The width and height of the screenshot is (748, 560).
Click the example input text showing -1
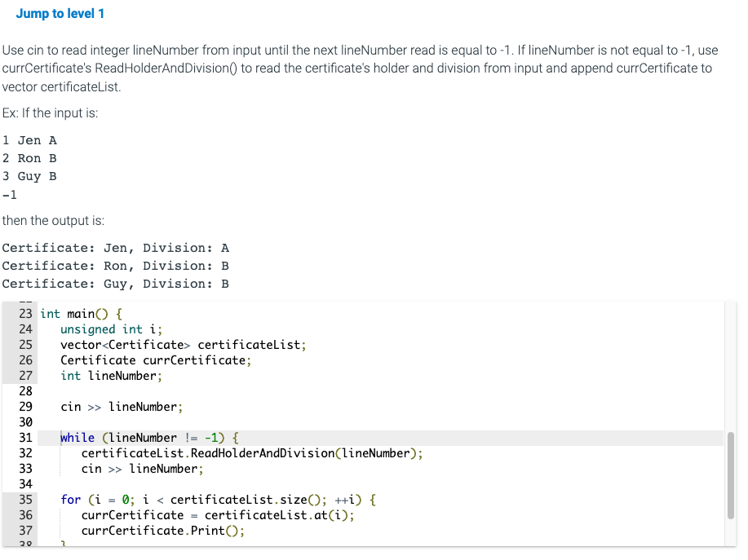coord(8,194)
